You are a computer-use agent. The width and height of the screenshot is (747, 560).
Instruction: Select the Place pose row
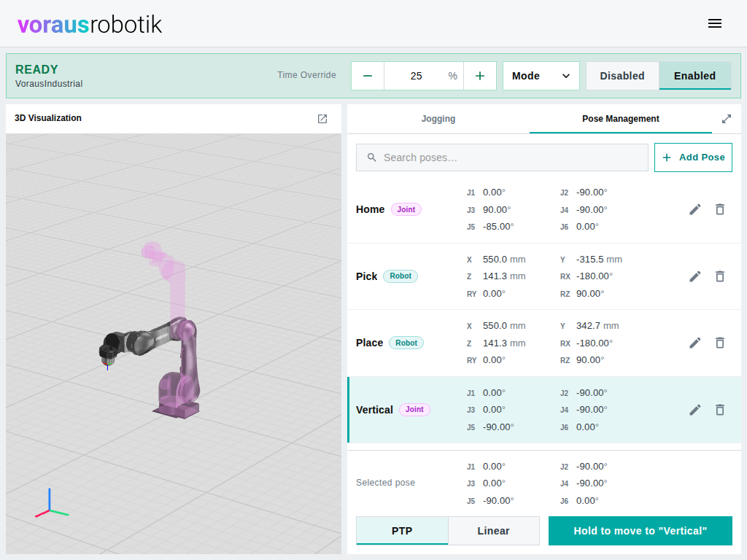pyautogui.click(x=544, y=343)
